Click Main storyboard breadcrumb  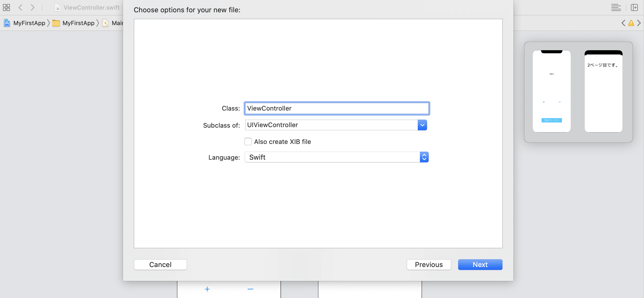[113, 23]
